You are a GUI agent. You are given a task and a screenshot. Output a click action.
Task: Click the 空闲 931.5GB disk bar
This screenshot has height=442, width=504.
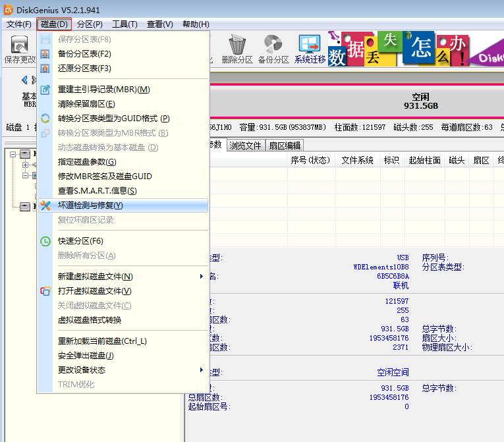(357, 101)
